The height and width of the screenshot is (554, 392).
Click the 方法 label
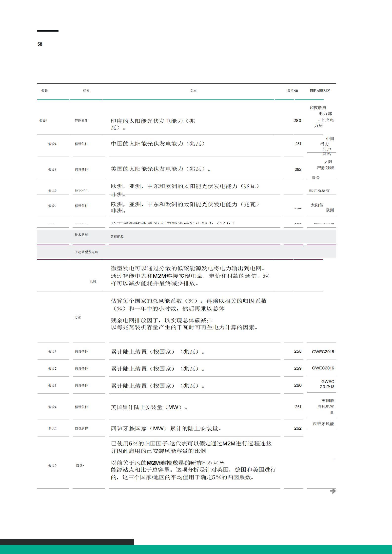tap(78, 317)
